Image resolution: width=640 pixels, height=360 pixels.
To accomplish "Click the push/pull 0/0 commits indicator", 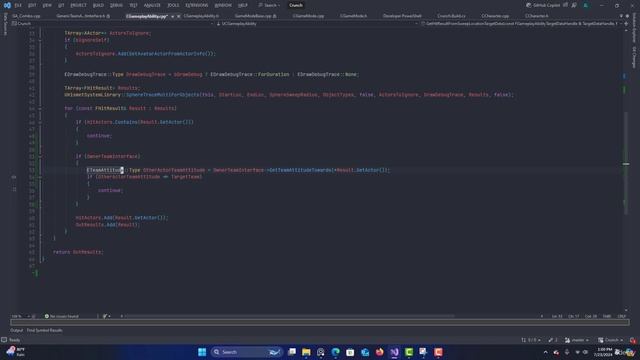I will coord(531,340).
